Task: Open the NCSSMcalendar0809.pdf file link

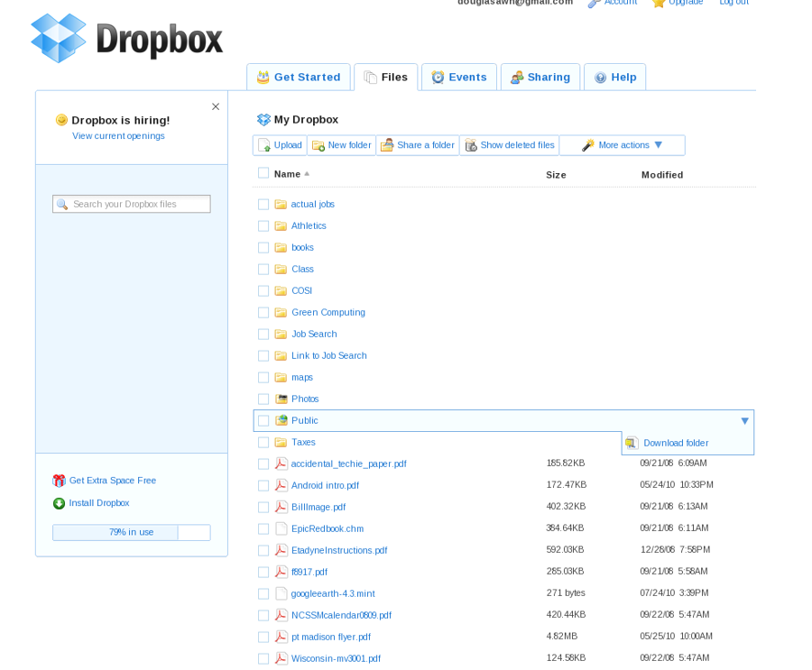Action: coord(341,615)
